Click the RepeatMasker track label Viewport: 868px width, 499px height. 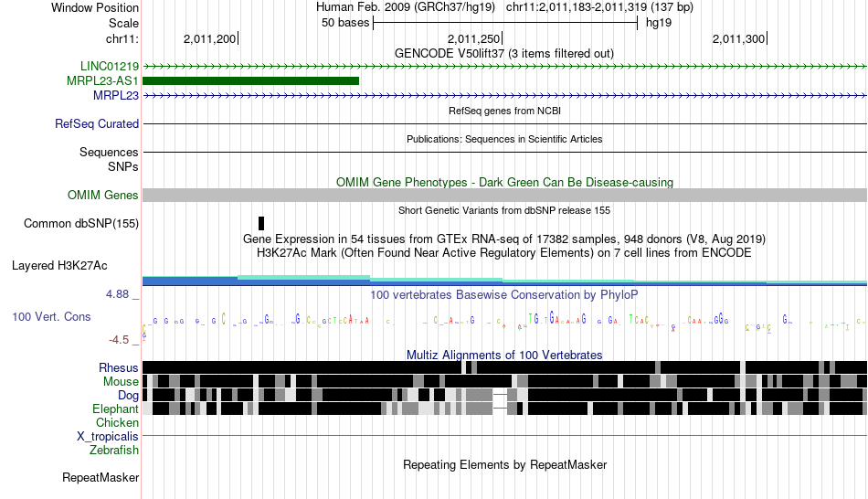[x=101, y=477]
